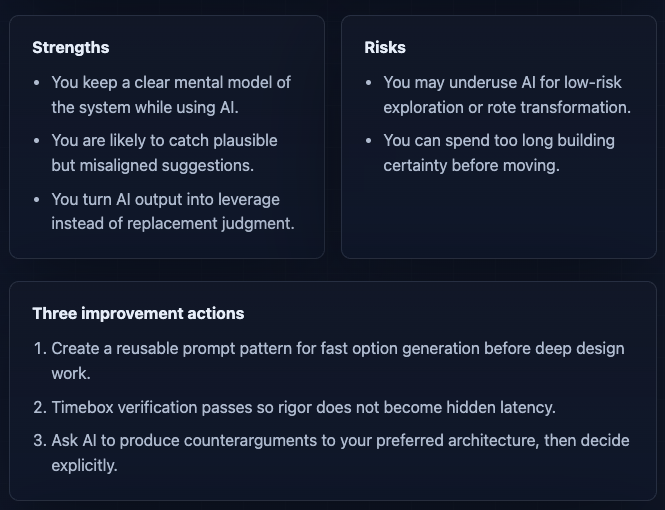Click the word 'work.' in the first action

[x=71, y=373]
